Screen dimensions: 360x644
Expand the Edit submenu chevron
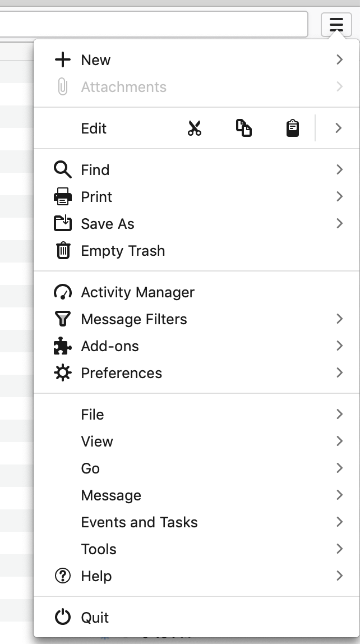point(338,128)
